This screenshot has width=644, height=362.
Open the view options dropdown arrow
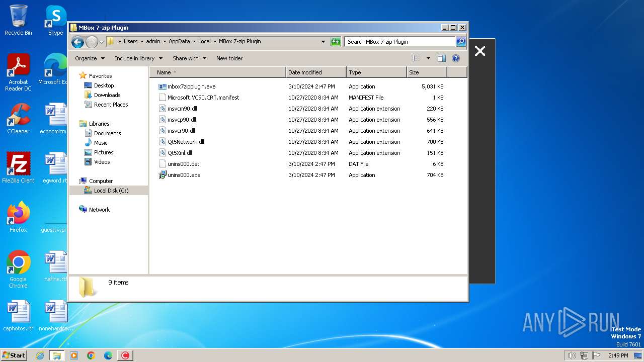tap(428, 58)
